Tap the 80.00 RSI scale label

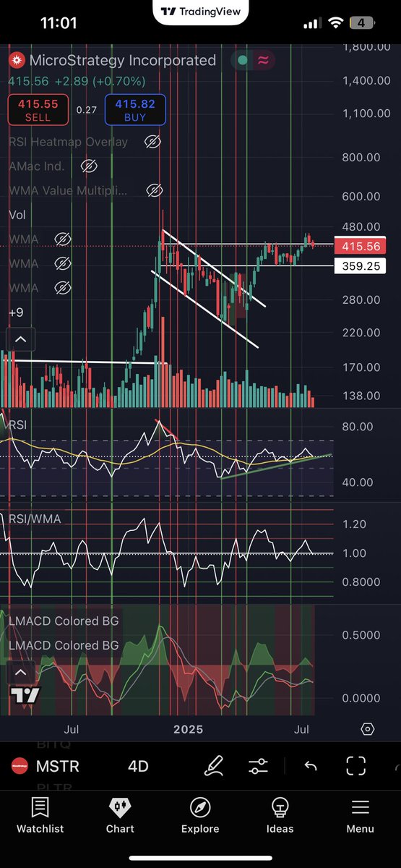click(x=358, y=426)
